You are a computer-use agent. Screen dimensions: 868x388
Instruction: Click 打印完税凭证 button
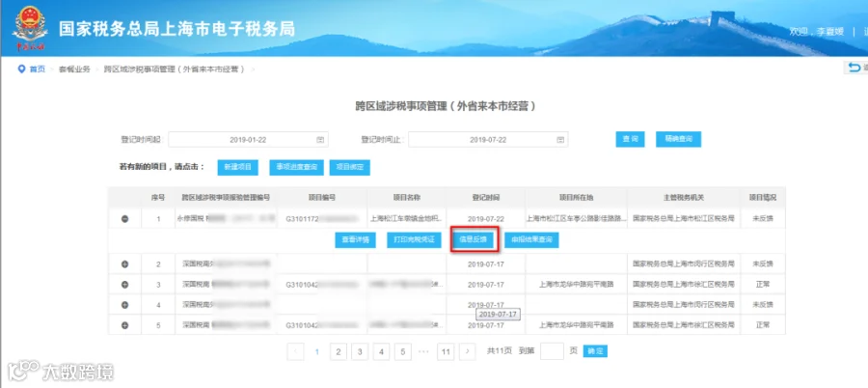(x=414, y=240)
